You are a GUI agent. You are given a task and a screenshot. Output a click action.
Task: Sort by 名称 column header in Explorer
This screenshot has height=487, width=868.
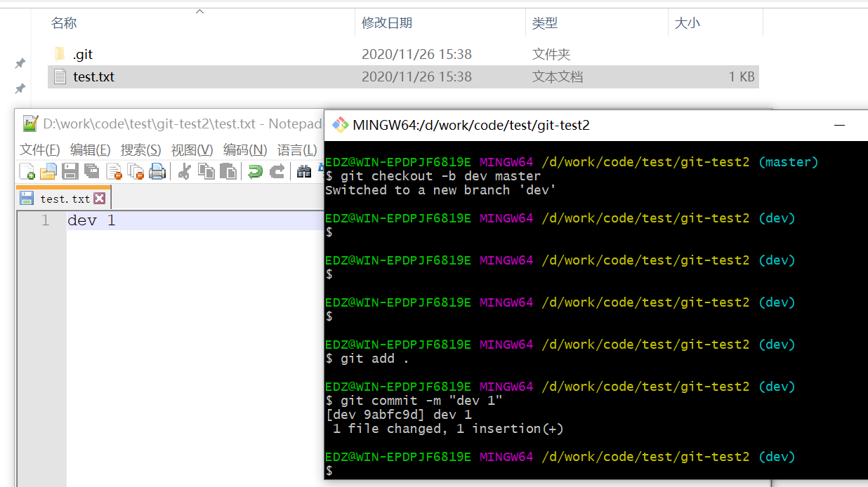(x=64, y=23)
